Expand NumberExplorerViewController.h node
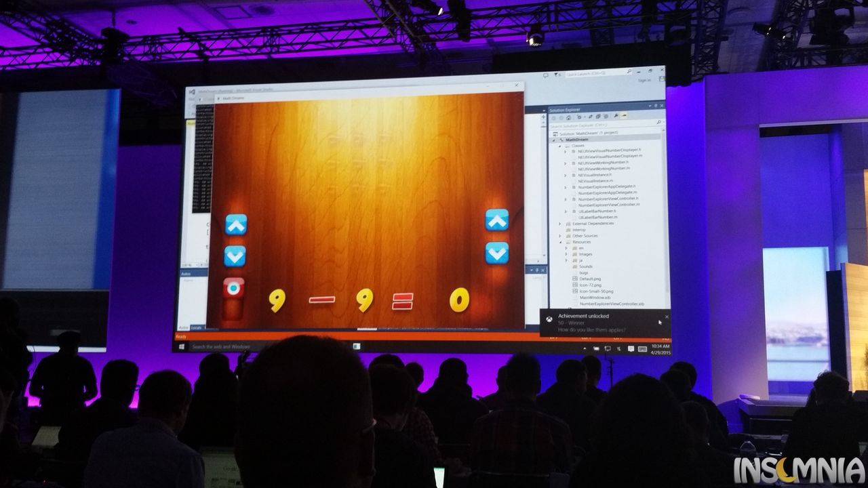This screenshot has height=488, width=868. [x=565, y=199]
